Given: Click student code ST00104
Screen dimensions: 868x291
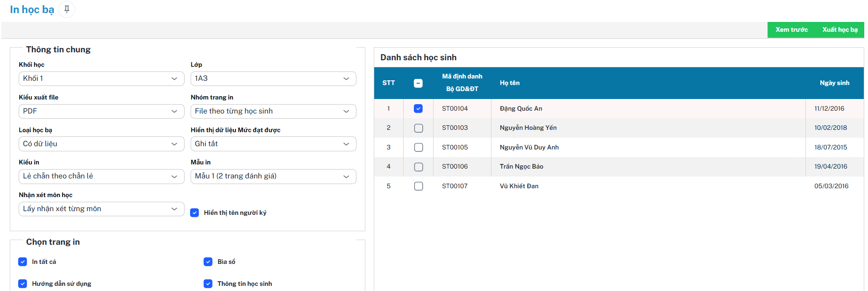Looking at the screenshot, I should pos(455,108).
